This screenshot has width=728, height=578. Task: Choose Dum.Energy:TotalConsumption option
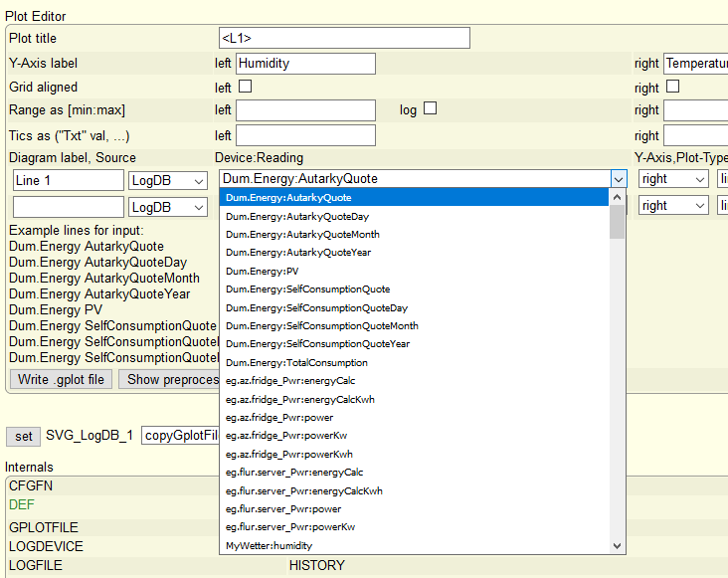tap(414, 362)
